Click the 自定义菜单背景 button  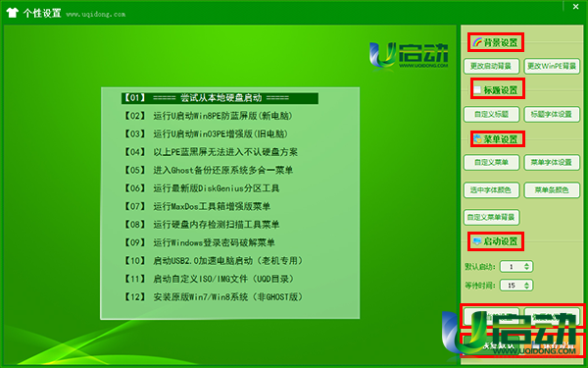491,217
